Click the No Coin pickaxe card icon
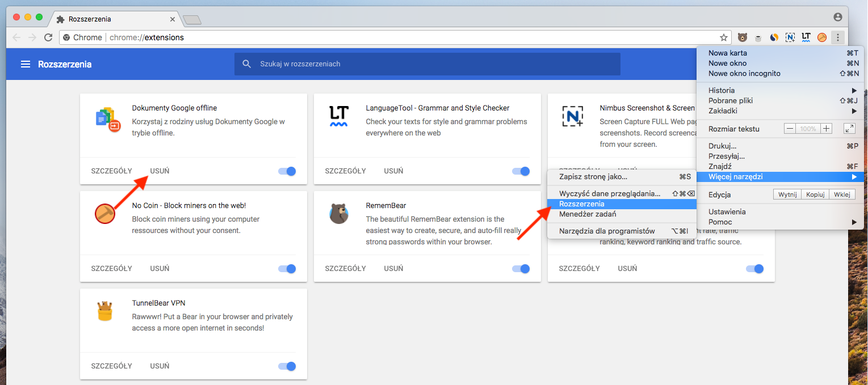The image size is (868, 385). (105, 214)
